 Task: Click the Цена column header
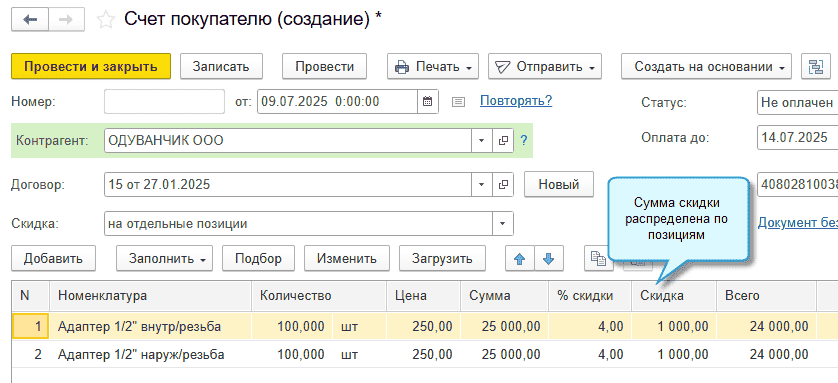coord(424,295)
